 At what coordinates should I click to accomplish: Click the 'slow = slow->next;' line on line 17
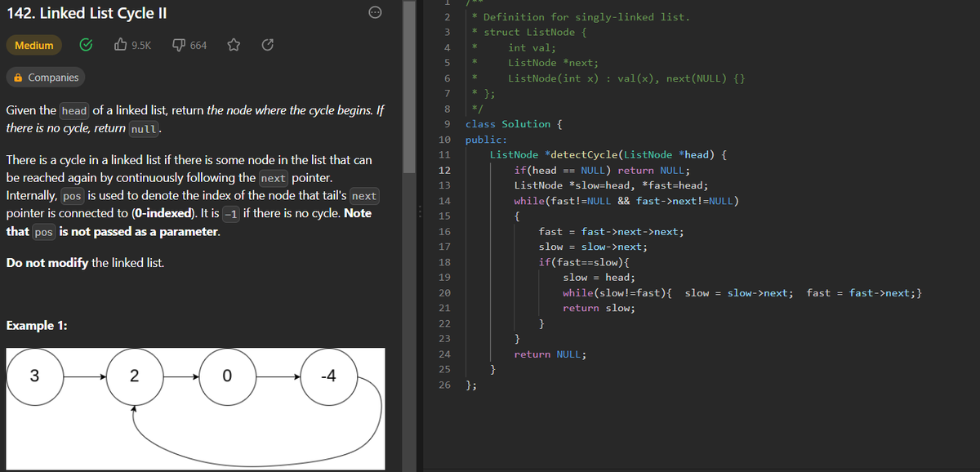coord(593,247)
